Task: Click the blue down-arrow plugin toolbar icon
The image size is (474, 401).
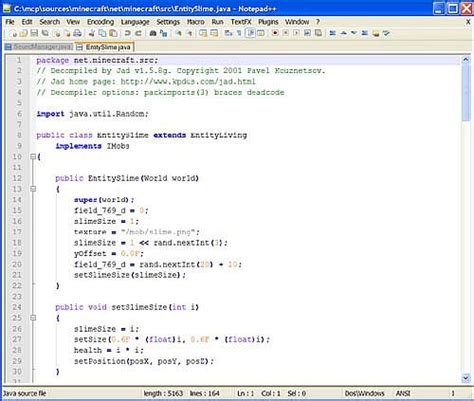Action: (354, 33)
